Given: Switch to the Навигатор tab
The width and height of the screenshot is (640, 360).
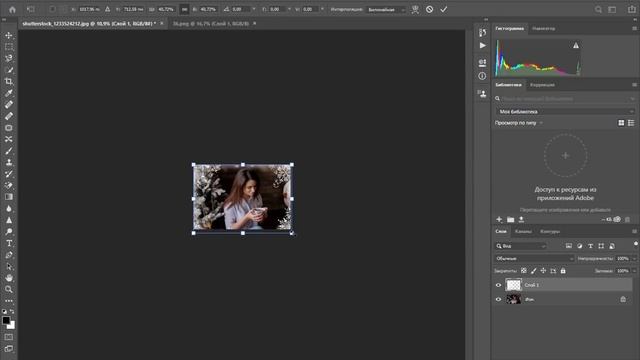Looking at the screenshot, I should (x=543, y=29).
